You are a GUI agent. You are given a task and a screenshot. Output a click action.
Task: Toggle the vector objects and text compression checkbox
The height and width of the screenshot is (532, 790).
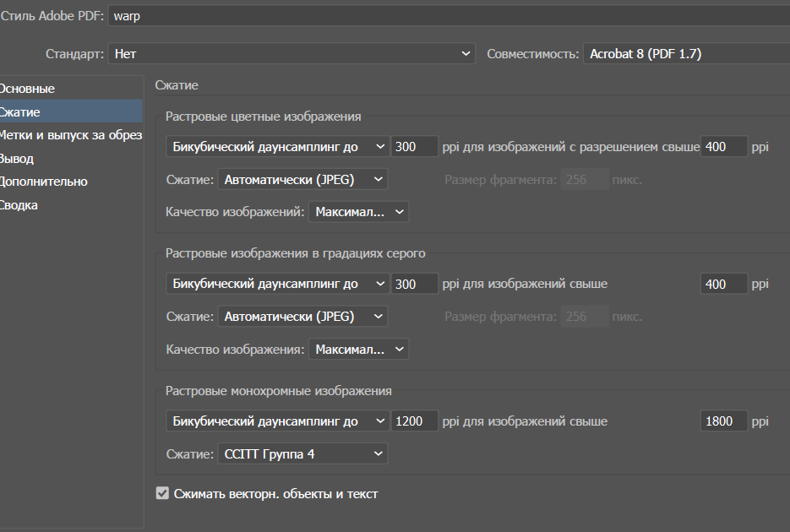(x=163, y=494)
